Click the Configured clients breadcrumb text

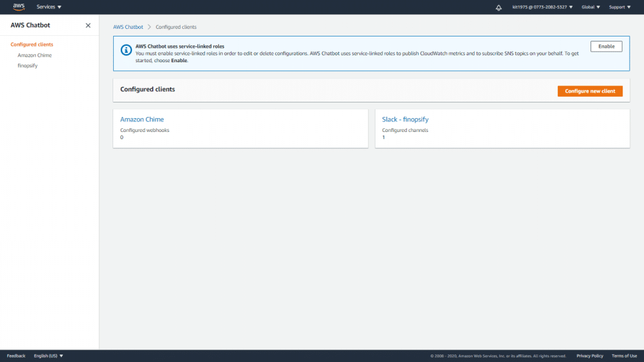tap(176, 27)
